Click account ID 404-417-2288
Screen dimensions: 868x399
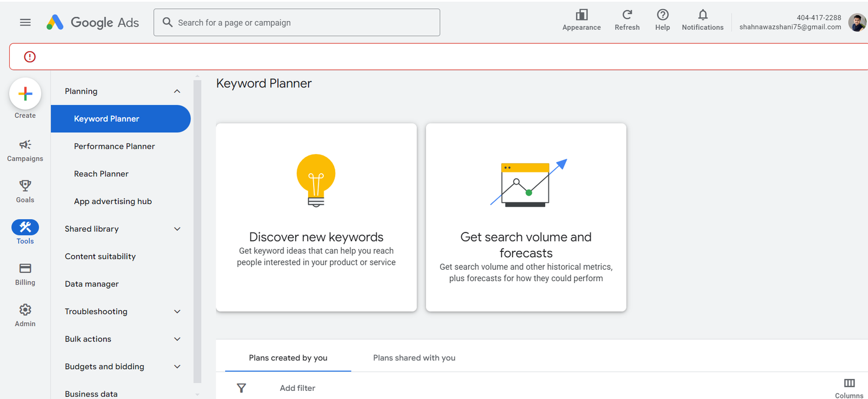click(819, 17)
